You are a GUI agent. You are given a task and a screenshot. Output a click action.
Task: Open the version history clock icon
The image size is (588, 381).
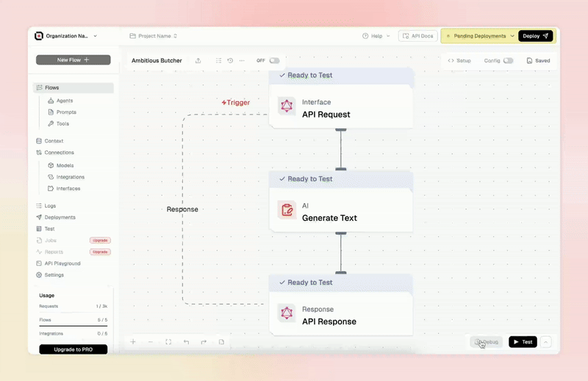(x=230, y=60)
